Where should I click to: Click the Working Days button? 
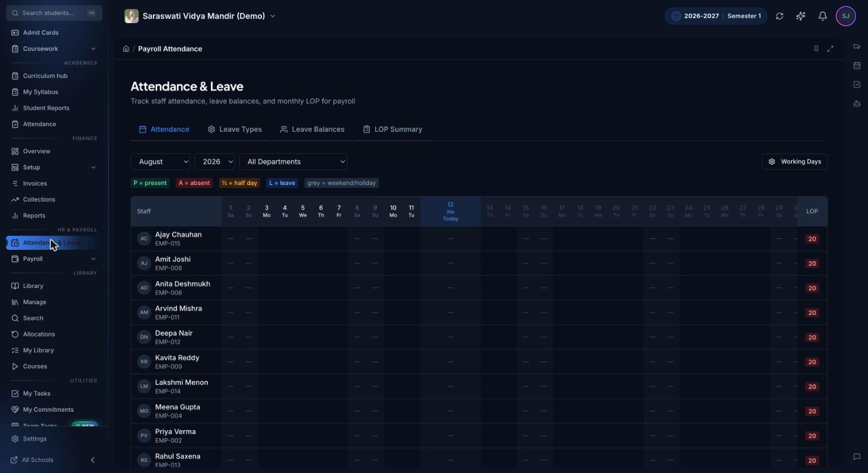point(795,162)
